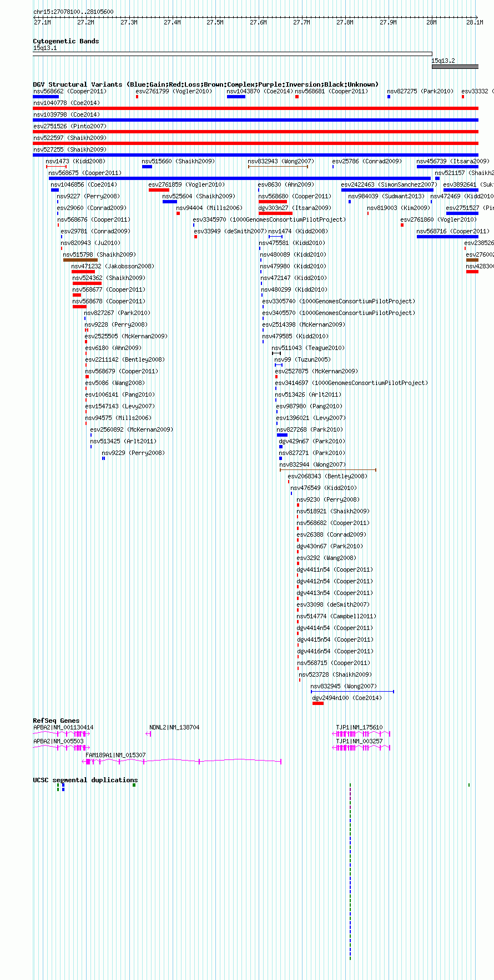
Task: Open the RefSeq Genes track title
Action: pos(56,721)
